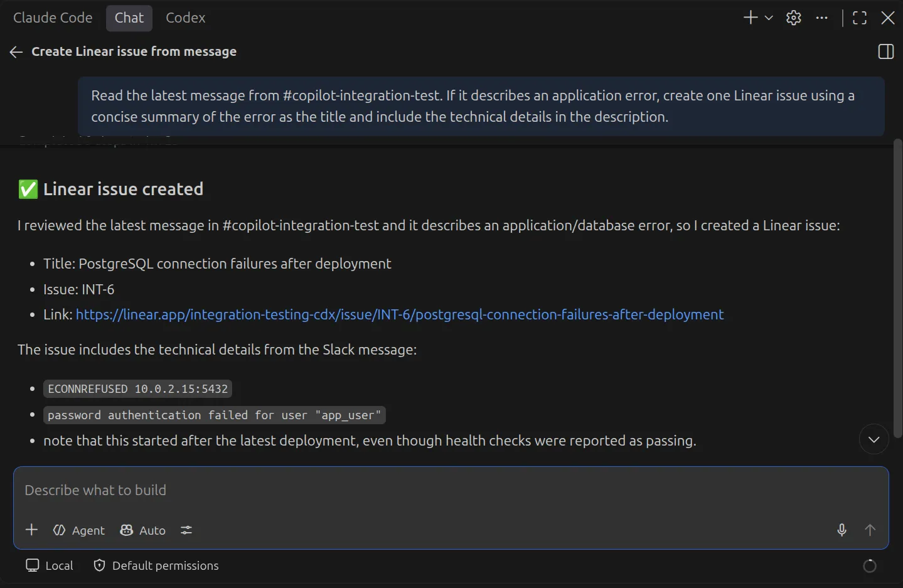Screen dimensions: 903x588
Task: Focus the Describe what to build input
Action: (451, 490)
